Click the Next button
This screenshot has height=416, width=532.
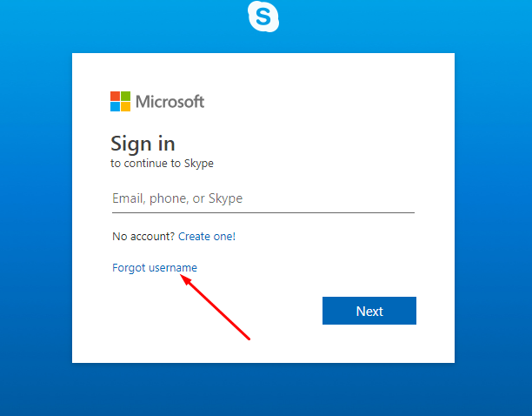point(369,311)
